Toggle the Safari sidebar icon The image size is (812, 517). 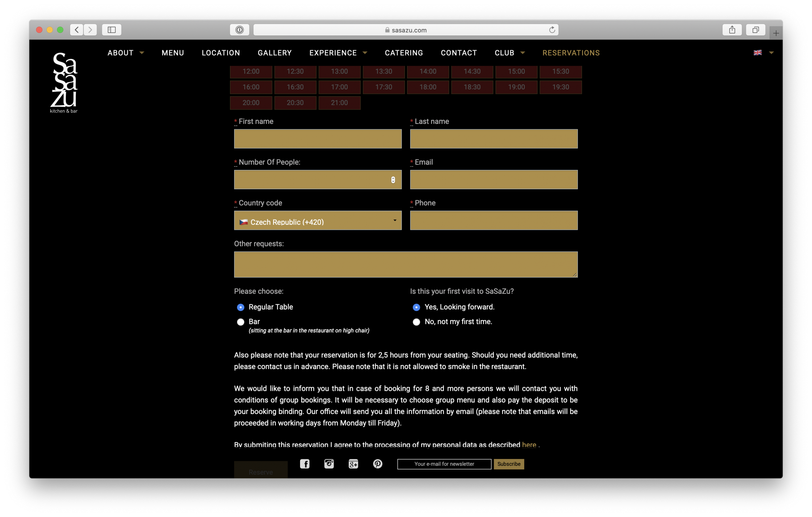[x=112, y=30]
